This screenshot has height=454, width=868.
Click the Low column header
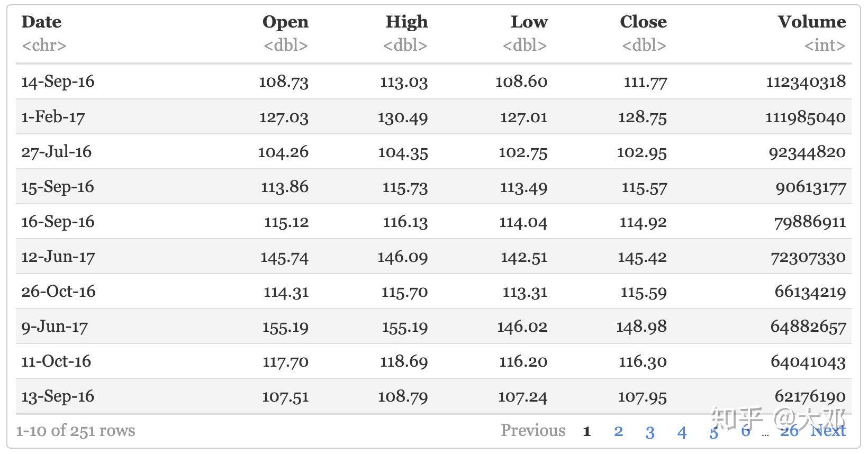[x=529, y=22]
